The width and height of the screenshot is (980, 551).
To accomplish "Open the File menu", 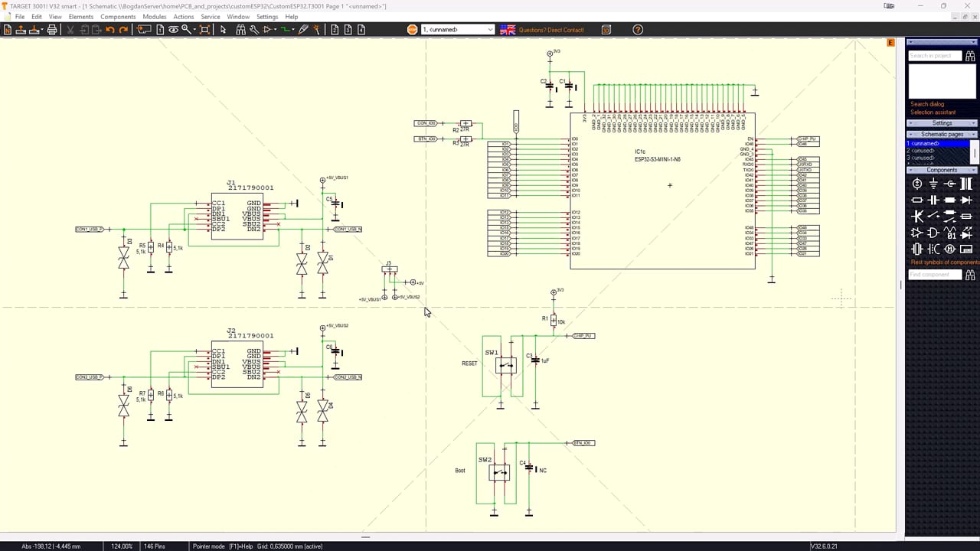I will coord(19,17).
